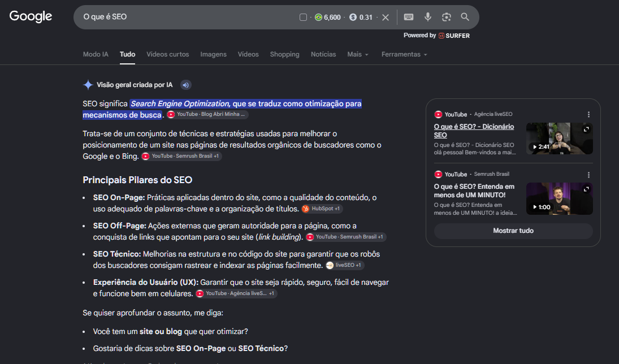Viewport: 619px width, 364px height.
Task: Click the 'Experiência do Usuário (UX):' label
Action: coord(146,283)
